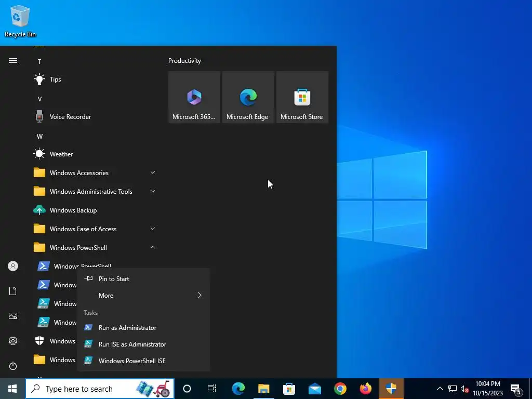Screen dimensions: 532x399
Task: Open the notification center icon
Action: pyautogui.click(x=516, y=390)
